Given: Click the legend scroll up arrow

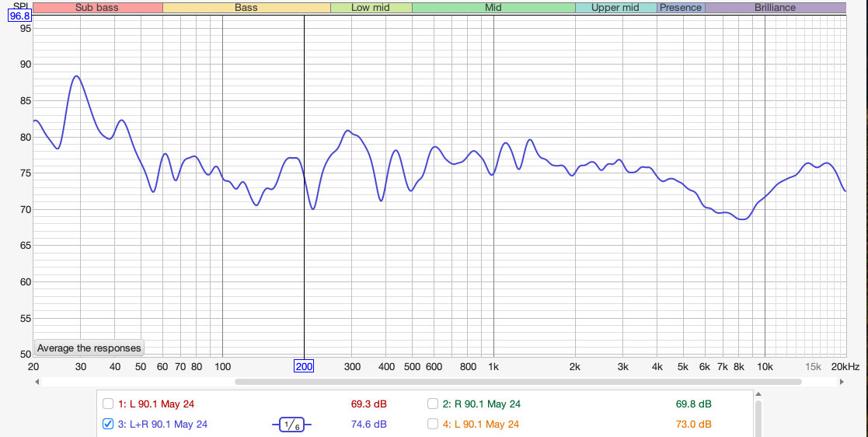Looking at the screenshot, I should coord(758,394).
